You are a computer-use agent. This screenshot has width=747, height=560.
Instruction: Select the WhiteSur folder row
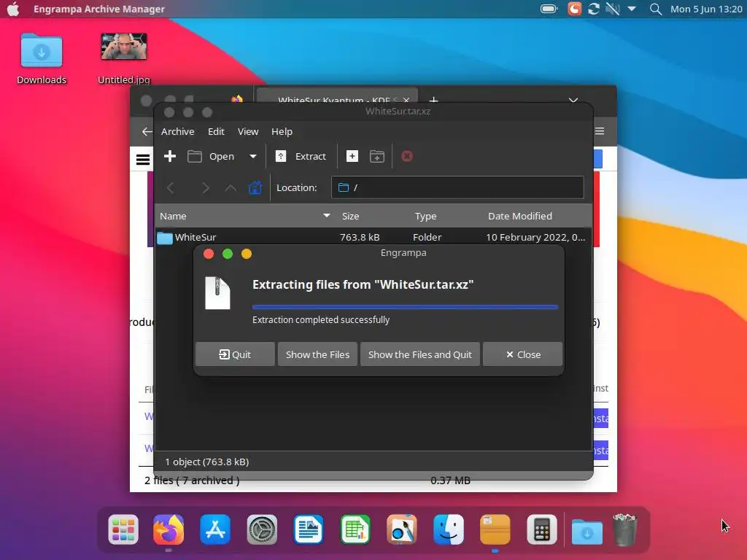coord(373,237)
